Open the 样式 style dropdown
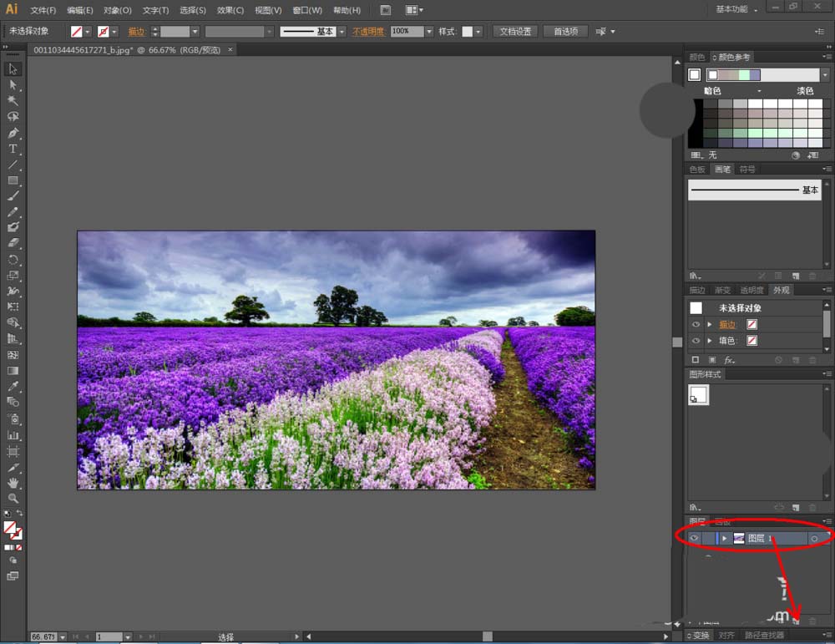This screenshot has width=835, height=644. click(478, 32)
